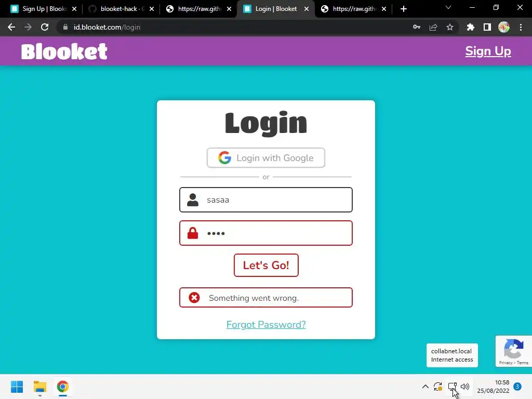Go forward in browser history
This screenshot has height=399, width=532.
coord(28,27)
